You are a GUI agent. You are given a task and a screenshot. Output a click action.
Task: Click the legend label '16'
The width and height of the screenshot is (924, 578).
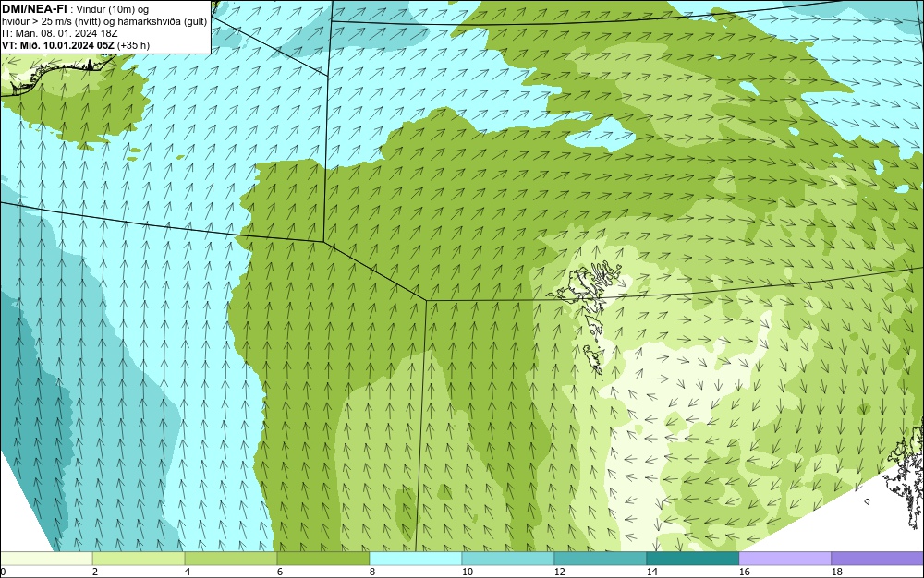pos(744,572)
